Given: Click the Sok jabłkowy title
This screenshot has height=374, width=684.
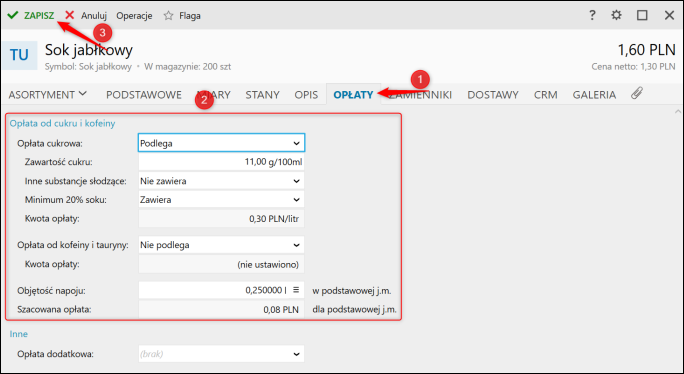Looking at the screenshot, I should pyautogui.click(x=89, y=50).
